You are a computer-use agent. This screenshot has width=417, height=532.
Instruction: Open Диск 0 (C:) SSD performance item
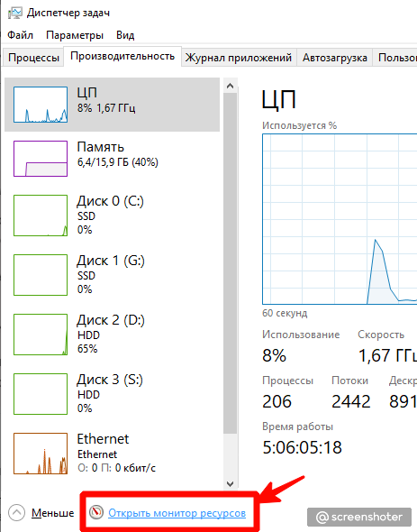[112, 216]
